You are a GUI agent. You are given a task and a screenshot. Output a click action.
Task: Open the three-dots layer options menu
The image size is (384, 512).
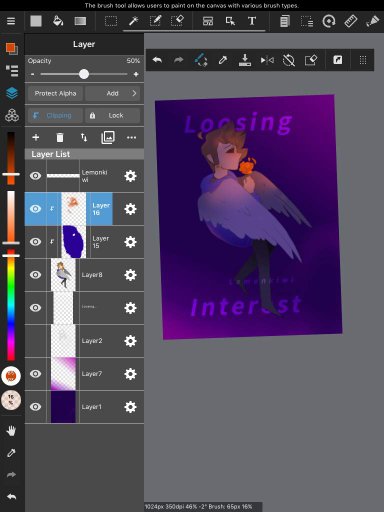click(x=131, y=137)
